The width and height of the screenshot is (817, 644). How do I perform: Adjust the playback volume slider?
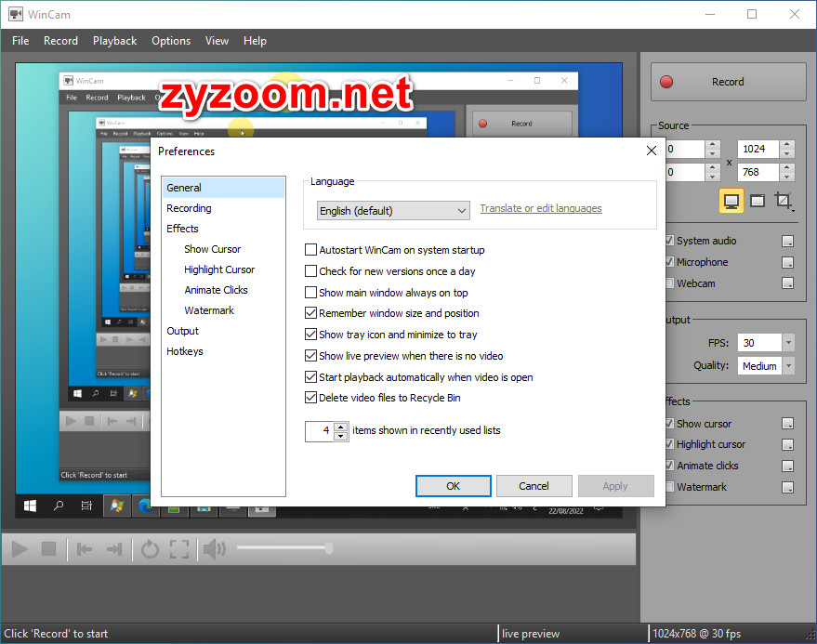284,547
